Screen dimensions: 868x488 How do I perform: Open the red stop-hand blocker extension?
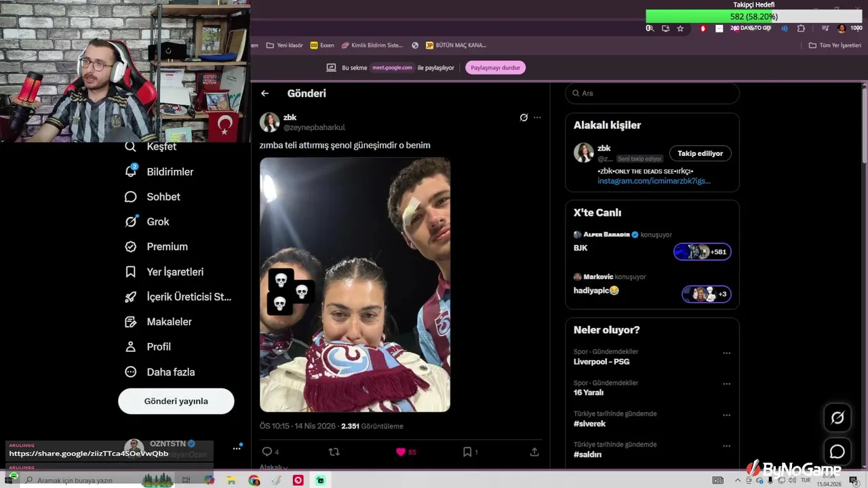pyautogui.click(x=703, y=28)
